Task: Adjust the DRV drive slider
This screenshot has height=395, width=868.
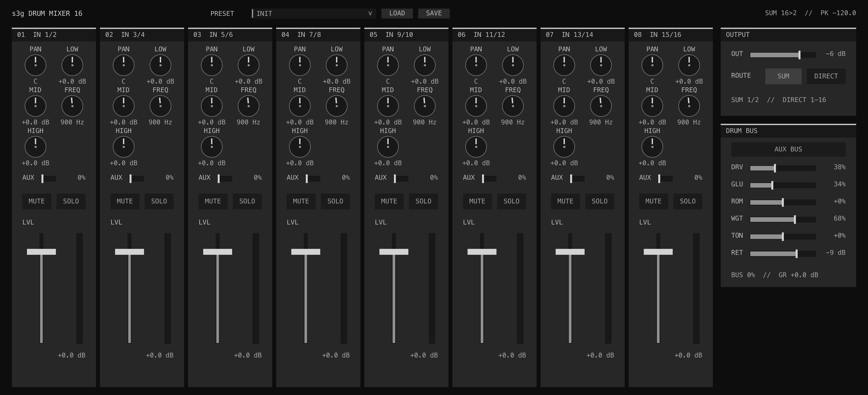Action: click(x=783, y=168)
